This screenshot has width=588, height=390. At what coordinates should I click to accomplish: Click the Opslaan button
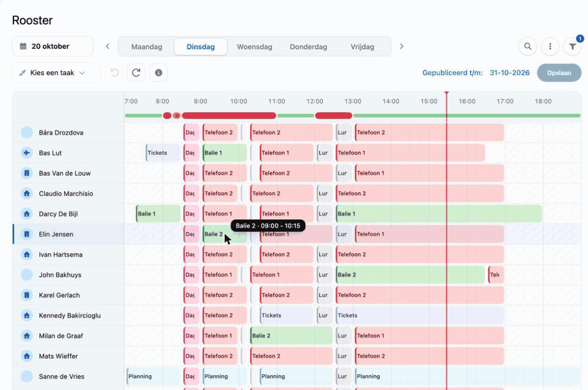point(559,73)
